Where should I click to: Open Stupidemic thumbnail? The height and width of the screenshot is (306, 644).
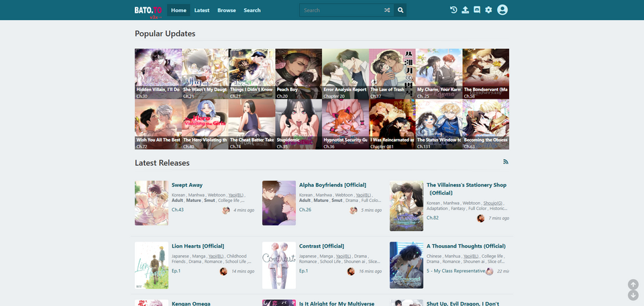tap(299, 124)
